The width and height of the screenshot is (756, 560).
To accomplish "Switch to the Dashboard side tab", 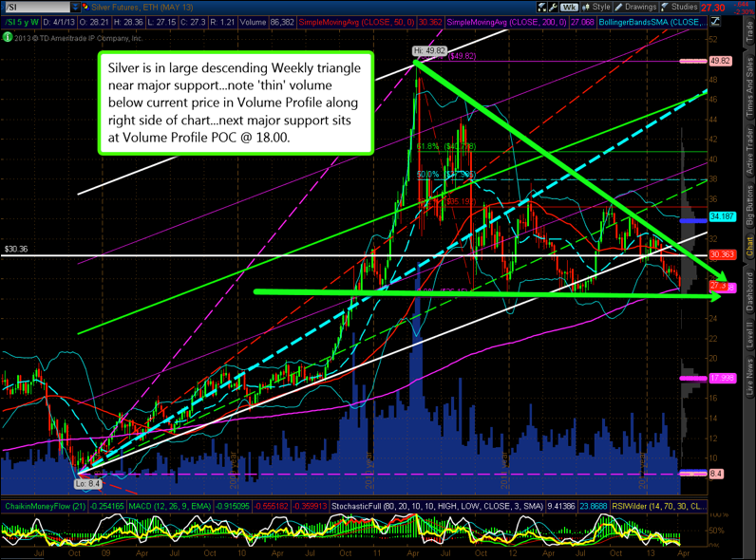I will coord(749,291).
